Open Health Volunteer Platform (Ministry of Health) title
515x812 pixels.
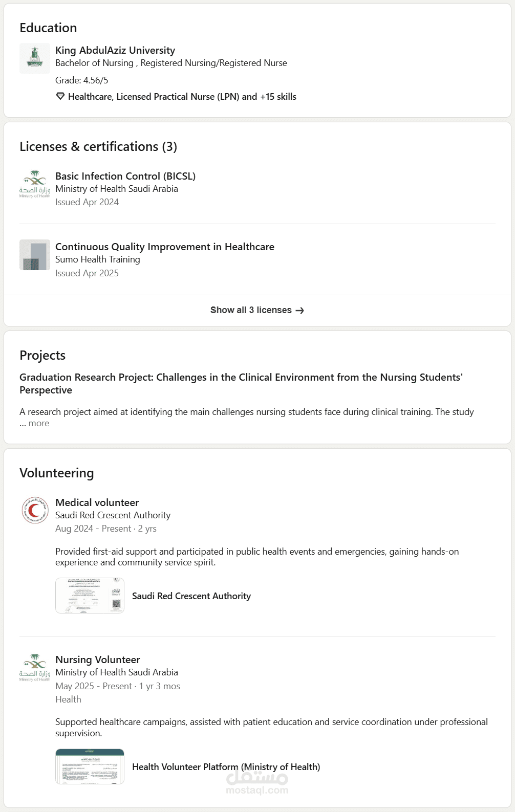pos(226,767)
